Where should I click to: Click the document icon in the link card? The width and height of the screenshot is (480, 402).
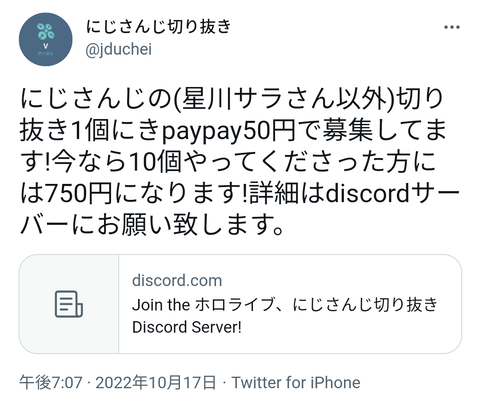[69, 304]
